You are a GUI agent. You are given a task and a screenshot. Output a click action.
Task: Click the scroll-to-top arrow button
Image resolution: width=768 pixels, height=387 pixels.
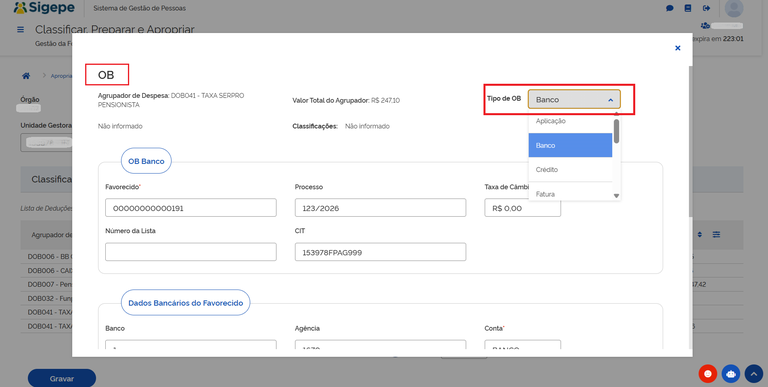tap(754, 374)
